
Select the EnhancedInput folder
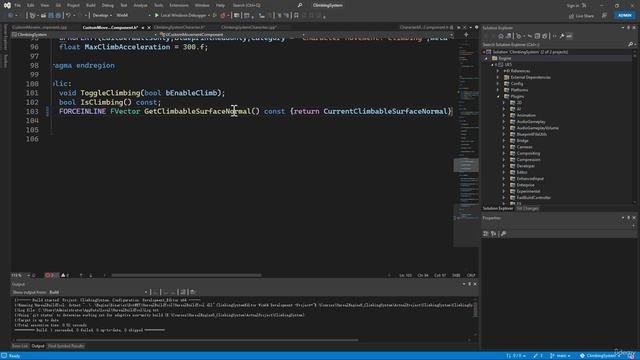point(529,178)
